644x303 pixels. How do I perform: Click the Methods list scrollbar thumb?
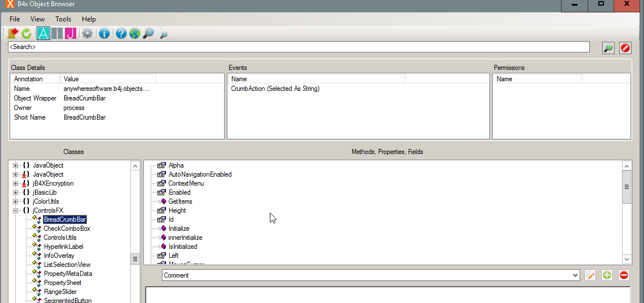627,187
